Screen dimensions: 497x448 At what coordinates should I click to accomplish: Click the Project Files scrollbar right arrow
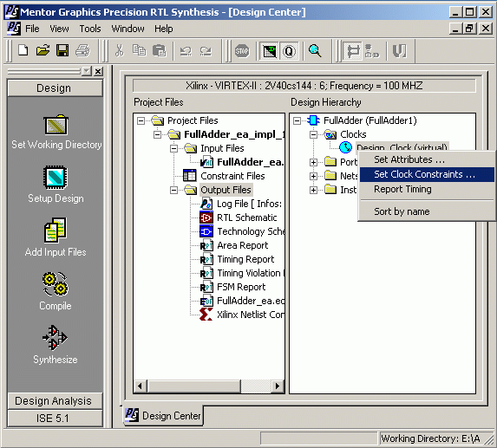click(x=278, y=386)
